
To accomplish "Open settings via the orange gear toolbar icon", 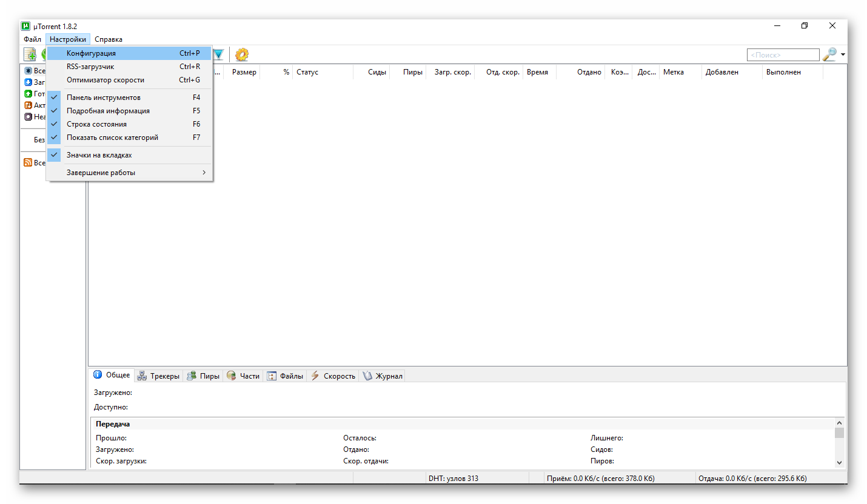I will coord(242,55).
